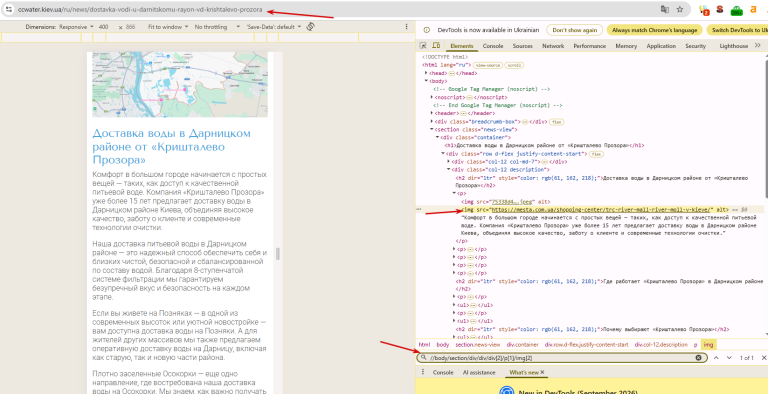This screenshot has height=394, width=768.
Task: Click the Switch DevTools to Ukrainian button
Action: tap(737, 30)
